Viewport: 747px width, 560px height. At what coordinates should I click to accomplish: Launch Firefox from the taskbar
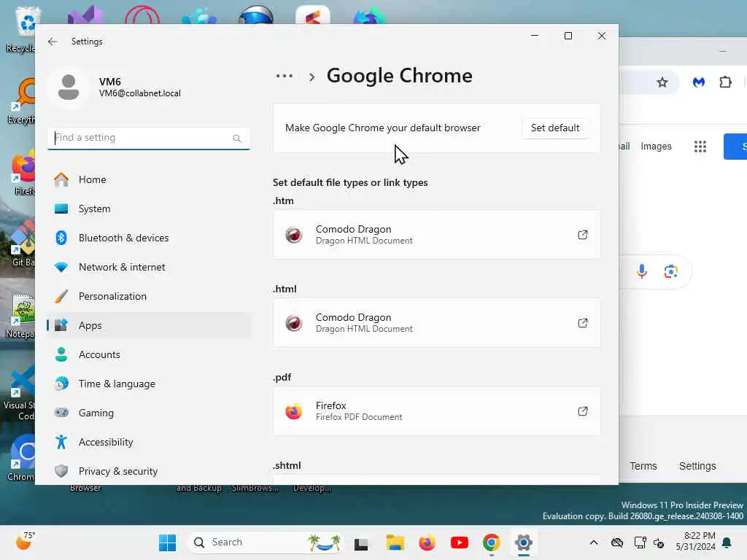pos(427,542)
